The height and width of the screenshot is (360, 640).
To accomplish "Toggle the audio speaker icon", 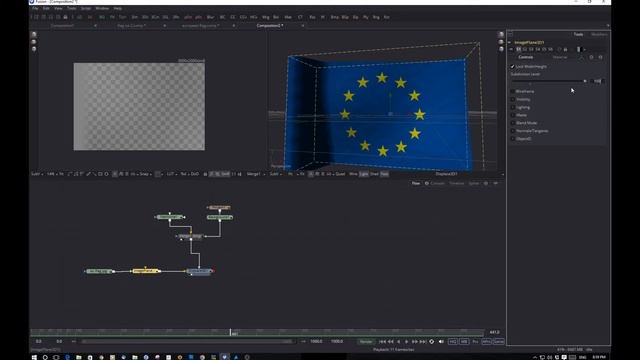I will (x=441, y=342).
